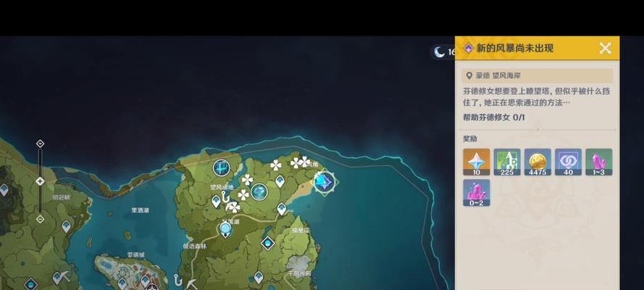644x290 pixels.
Task: Open the diamond-framed domain marker right of 低语森林
Action: (268, 243)
